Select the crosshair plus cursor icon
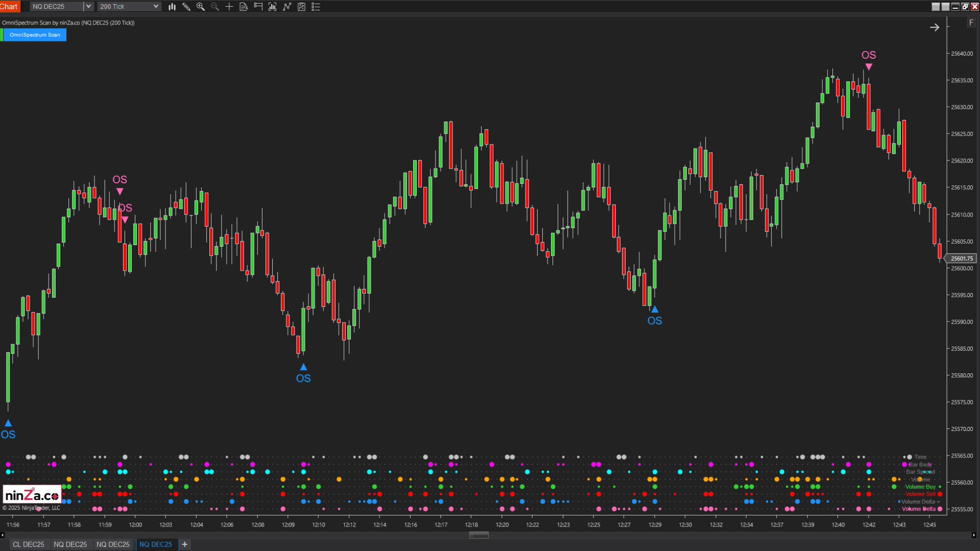This screenshot has width=980, height=551. (x=229, y=7)
